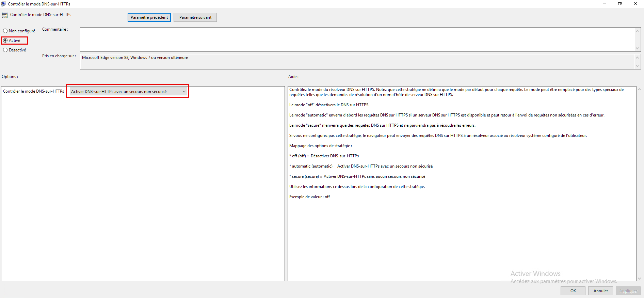Click the '* secure (secure)' mapping line
Viewport: 644px width, 298px height.
[357, 176]
